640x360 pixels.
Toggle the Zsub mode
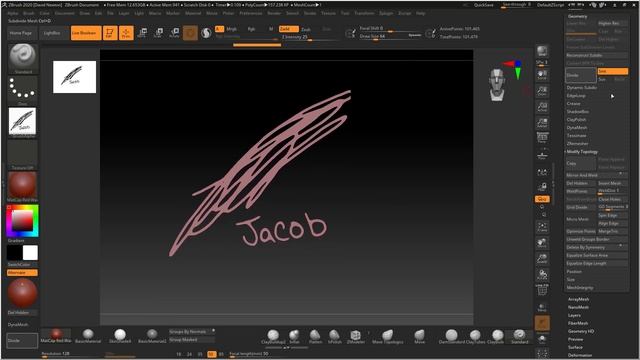click(306, 29)
